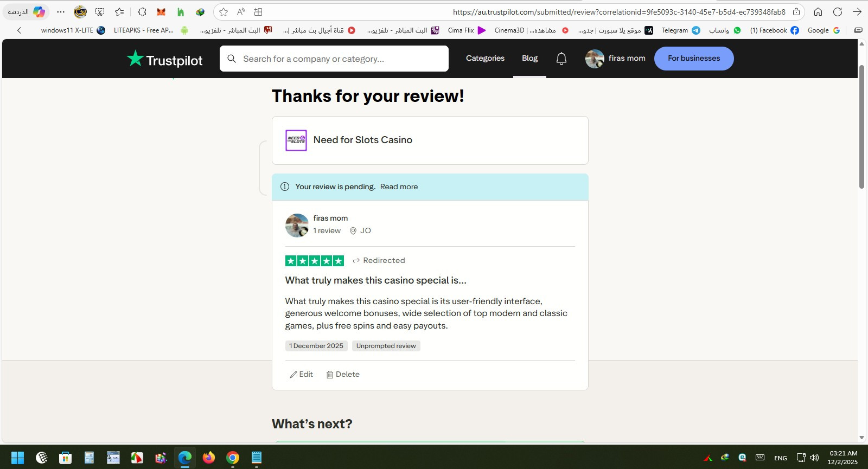Click the For businesses button
Screen dimensions: 868x469
coord(694,59)
